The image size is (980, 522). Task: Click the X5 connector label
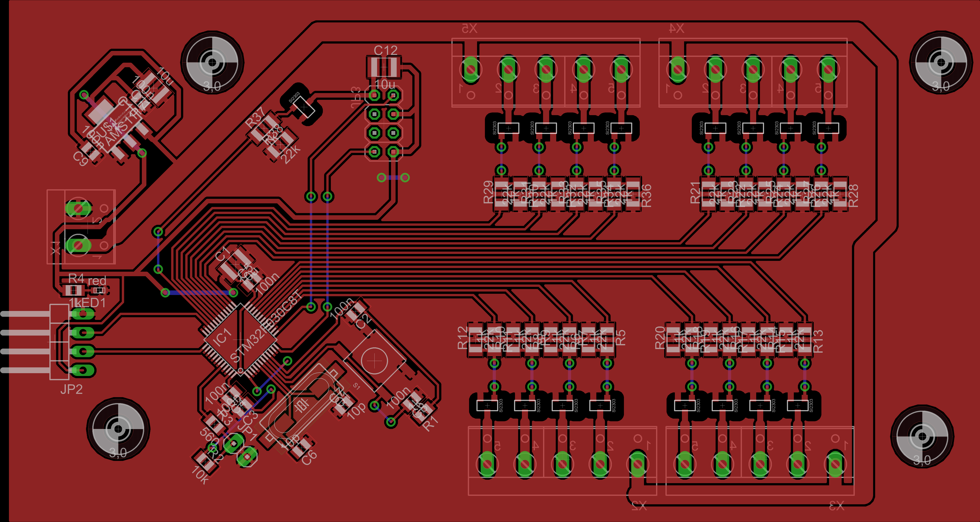[x=469, y=28]
